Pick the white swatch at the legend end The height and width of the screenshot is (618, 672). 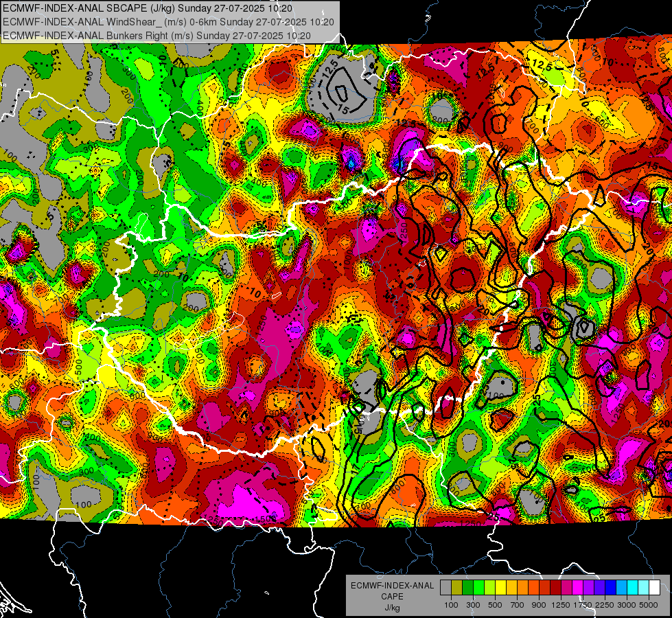pyautogui.click(x=654, y=588)
